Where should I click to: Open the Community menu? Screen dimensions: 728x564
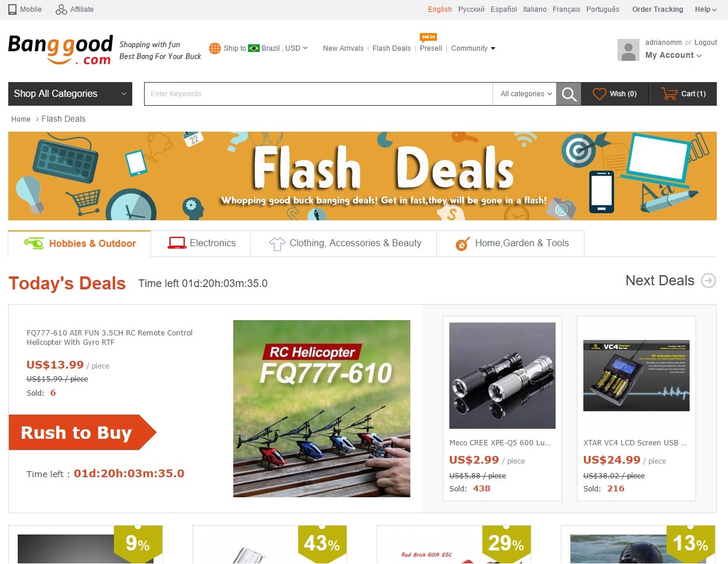tap(473, 48)
